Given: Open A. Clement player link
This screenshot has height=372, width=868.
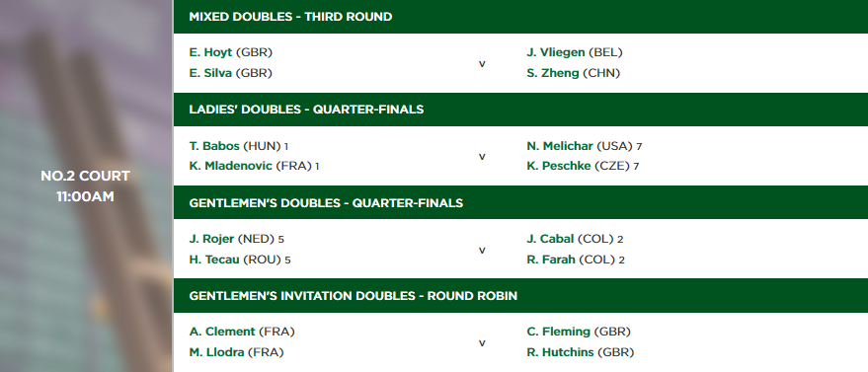Looking at the screenshot, I should pyautogui.click(x=222, y=332).
